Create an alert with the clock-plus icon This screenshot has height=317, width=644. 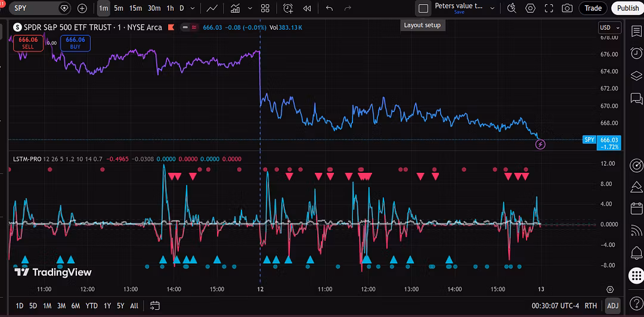click(289, 8)
